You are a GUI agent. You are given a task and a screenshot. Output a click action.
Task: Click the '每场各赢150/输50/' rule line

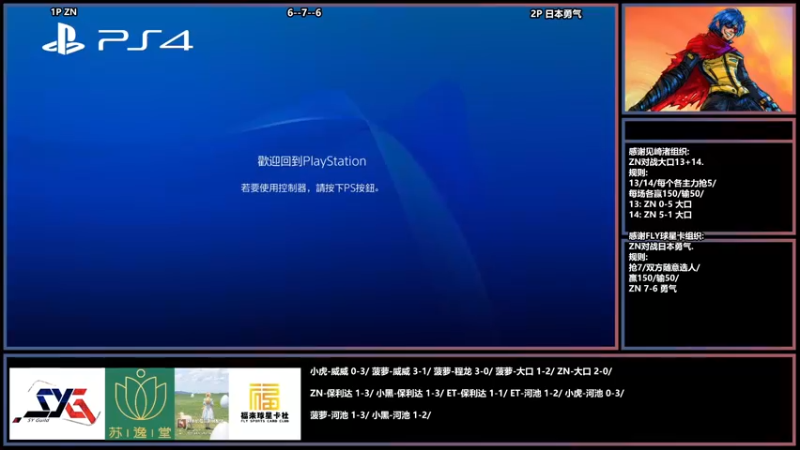click(x=666, y=194)
